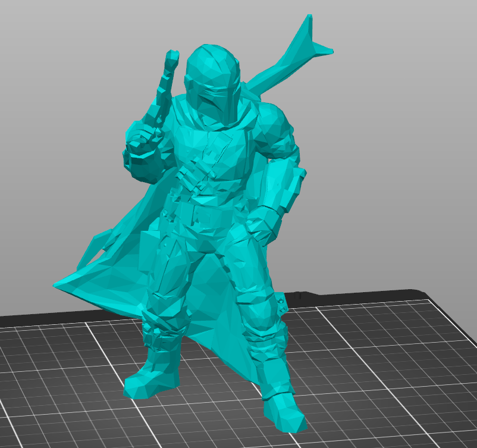
Task: Click the rifle slung over the shoulder
Action: tap(280, 71)
